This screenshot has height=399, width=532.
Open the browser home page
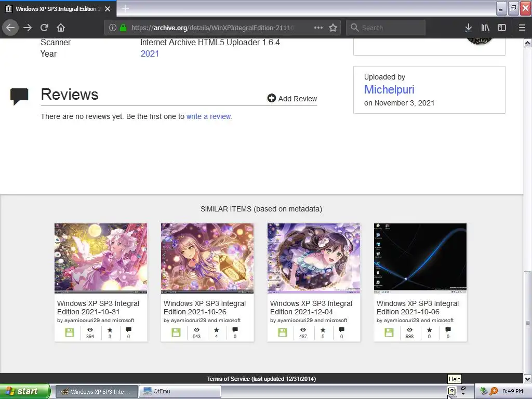click(61, 28)
